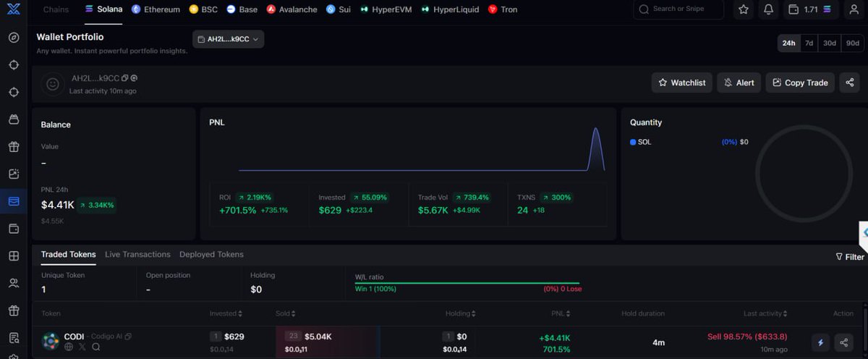The image size is (868, 359).
Task: Click the Sell 98.57% ($633.8) entry
Action: pyautogui.click(x=747, y=337)
